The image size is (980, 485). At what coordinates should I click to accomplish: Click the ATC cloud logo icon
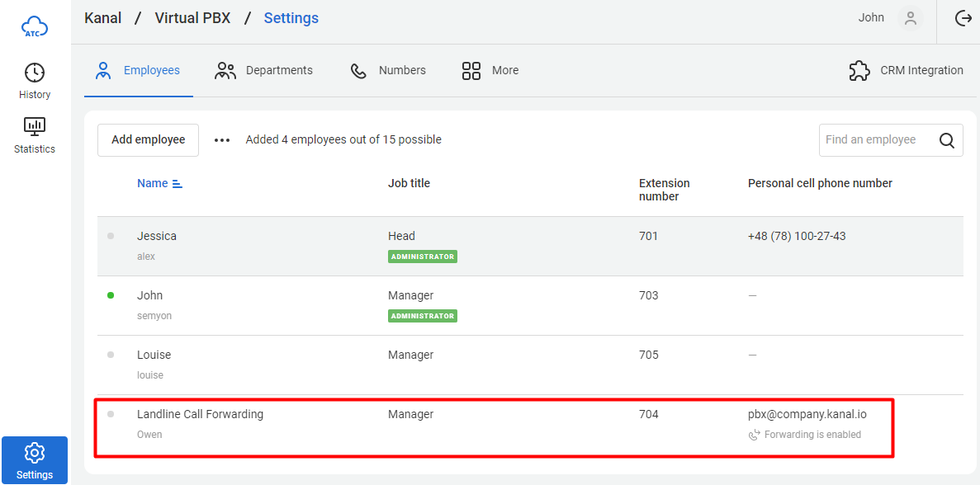coord(35,27)
